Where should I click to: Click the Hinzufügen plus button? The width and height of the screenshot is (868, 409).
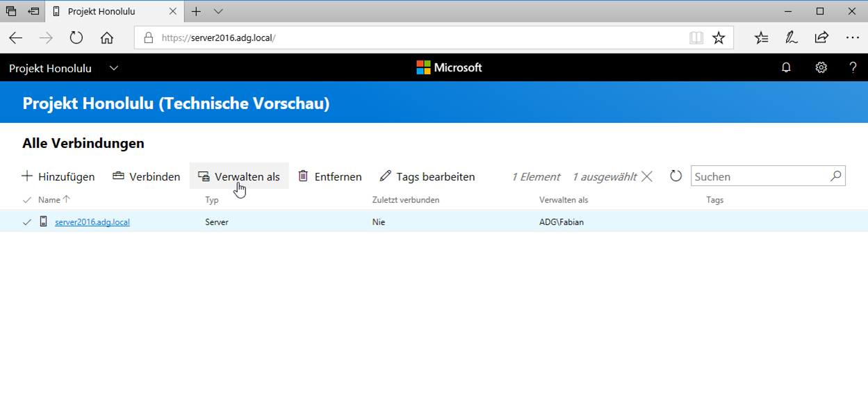(58, 176)
